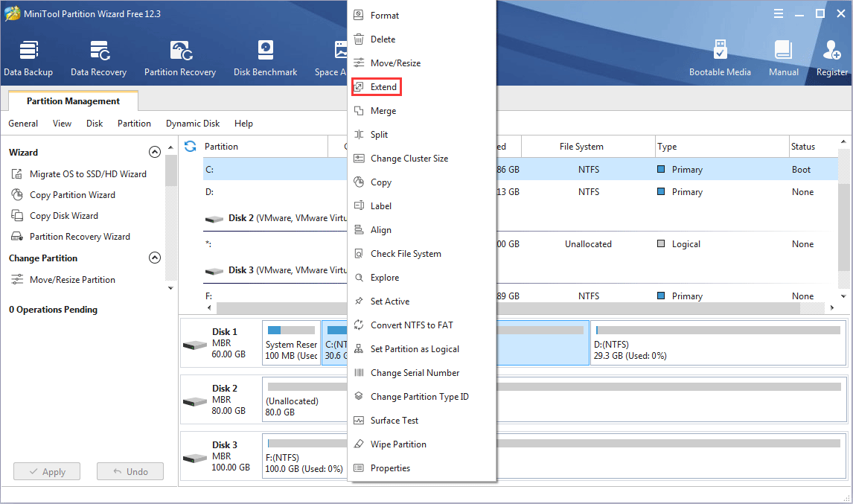Click the Change Cluster Size icon
The image size is (853, 504).
tap(359, 159)
